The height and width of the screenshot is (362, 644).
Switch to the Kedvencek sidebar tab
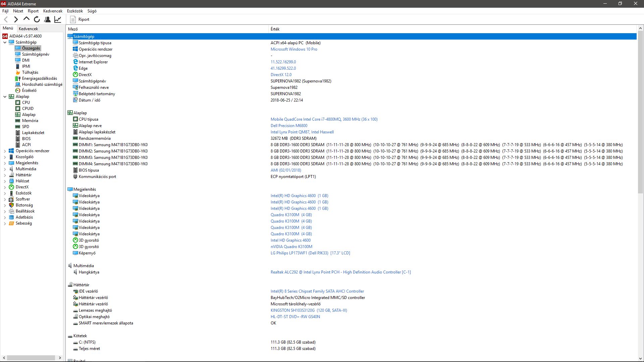tap(28, 29)
